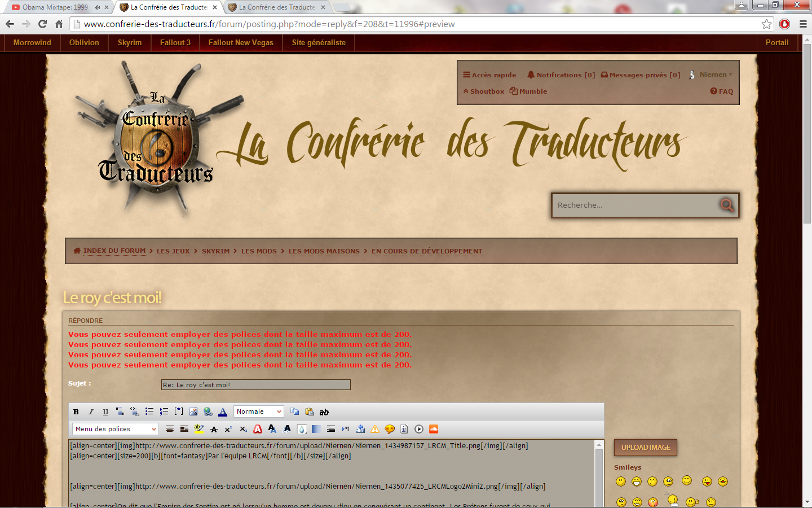The image size is (812, 508).
Task: Go to the Portail page
Action: coord(777,43)
